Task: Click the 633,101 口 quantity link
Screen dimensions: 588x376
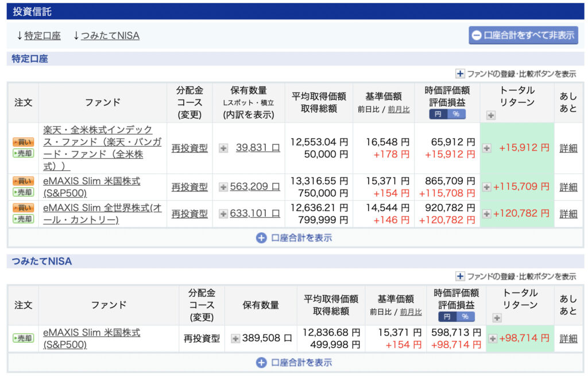Action: (254, 214)
